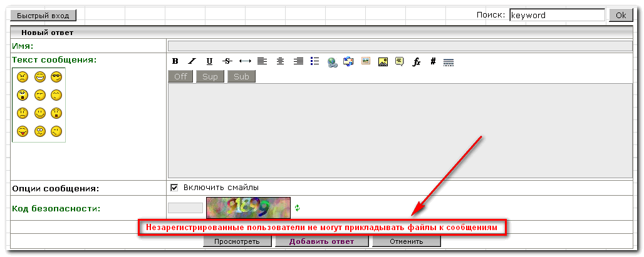Insert the smirking half-closed-eyes smiley
644x257 pixels.
coord(39,95)
